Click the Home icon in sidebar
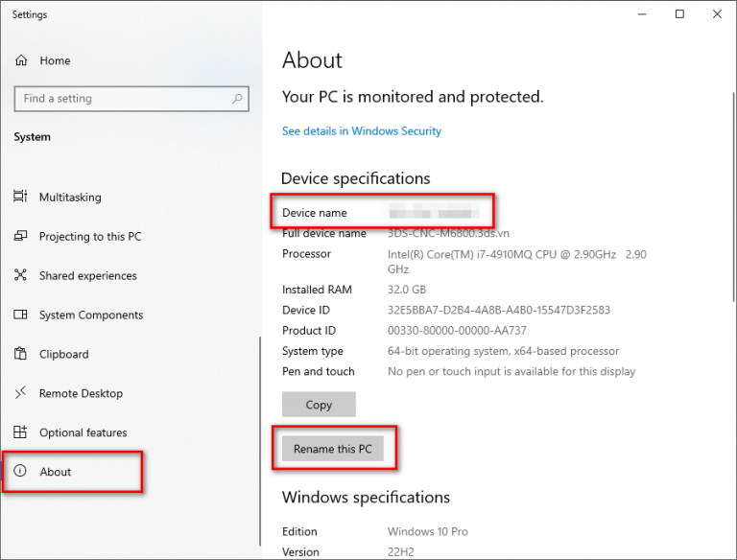The width and height of the screenshot is (737, 560). [x=21, y=60]
